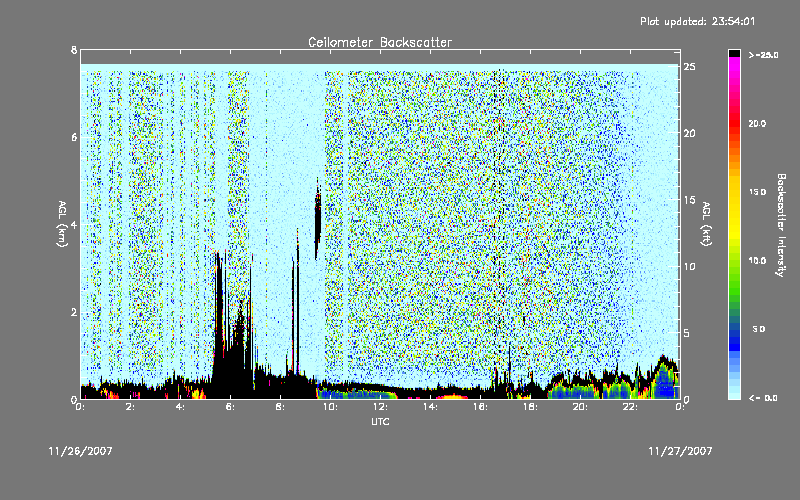The width and height of the screenshot is (800, 500).
Task: Click the 8: hour tick on UTC axis
Action: tap(280, 407)
